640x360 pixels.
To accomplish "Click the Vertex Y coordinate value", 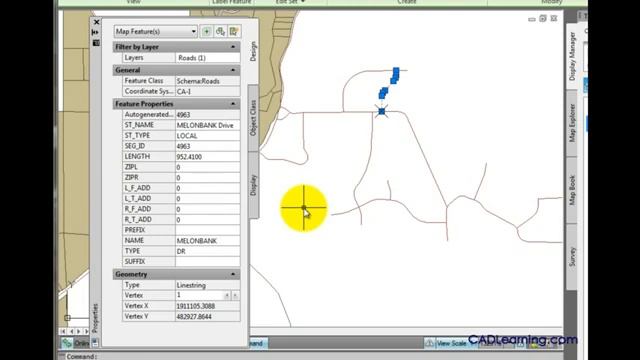I will point(207,316).
